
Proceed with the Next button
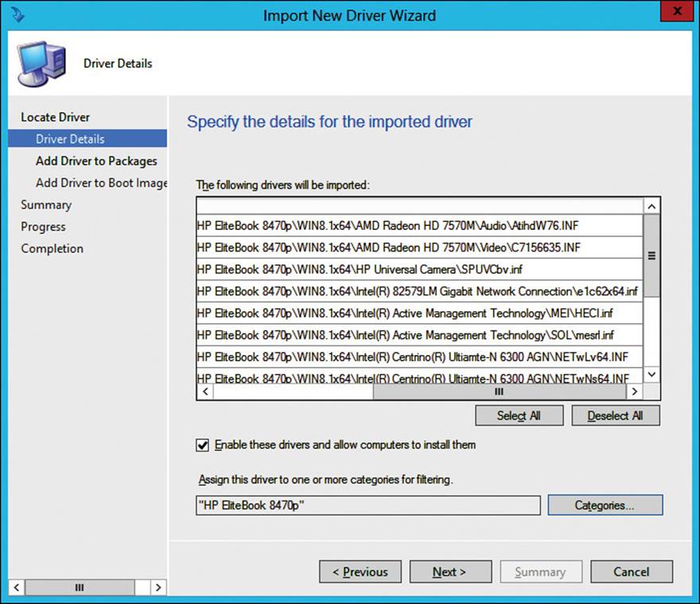click(450, 571)
